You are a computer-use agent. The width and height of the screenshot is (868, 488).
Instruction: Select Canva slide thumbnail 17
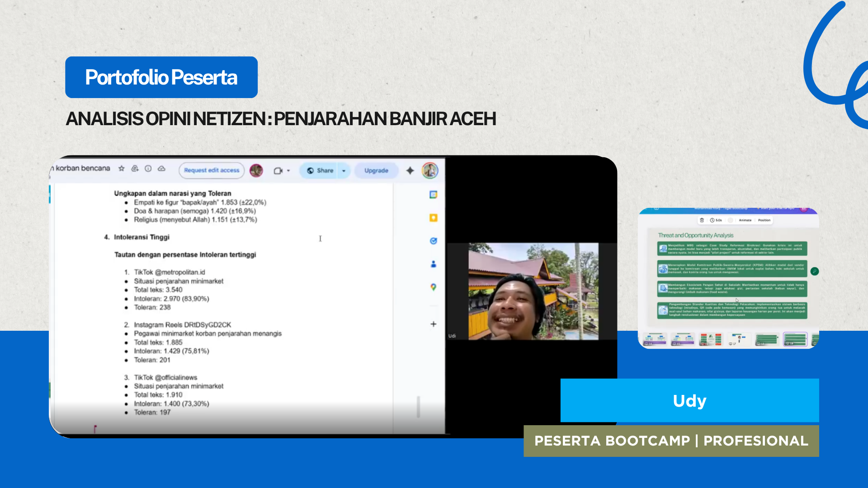click(x=739, y=339)
